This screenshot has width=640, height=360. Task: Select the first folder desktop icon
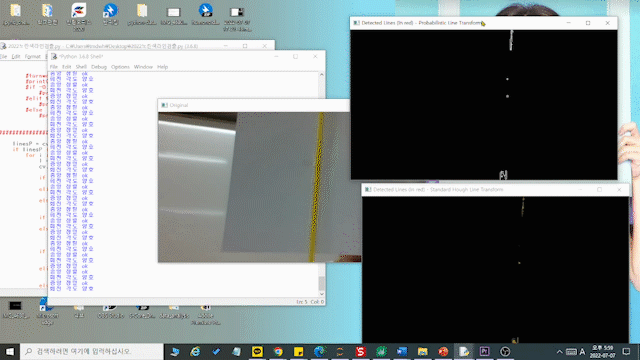coord(16,14)
